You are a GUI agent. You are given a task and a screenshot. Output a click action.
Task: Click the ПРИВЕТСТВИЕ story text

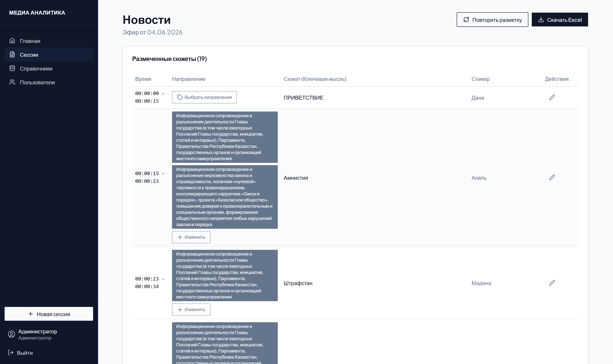click(x=303, y=98)
